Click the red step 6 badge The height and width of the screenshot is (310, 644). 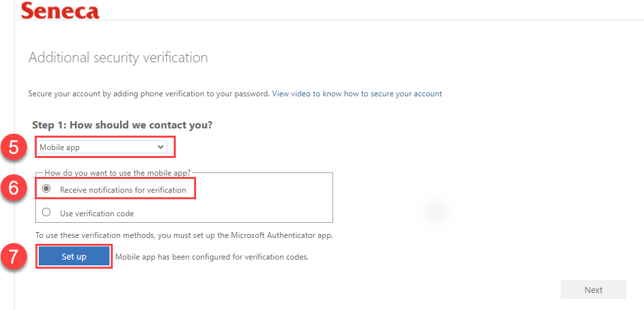(14, 189)
